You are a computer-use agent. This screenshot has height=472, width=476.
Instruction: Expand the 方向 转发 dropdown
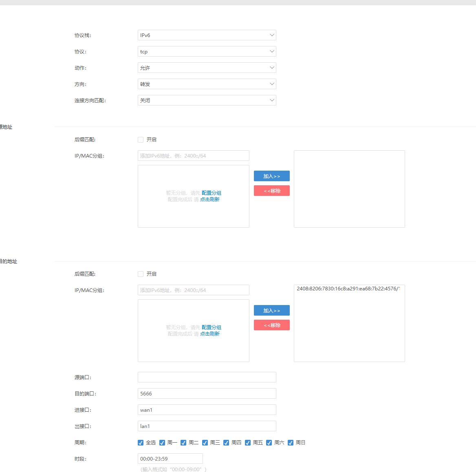pos(207,84)
